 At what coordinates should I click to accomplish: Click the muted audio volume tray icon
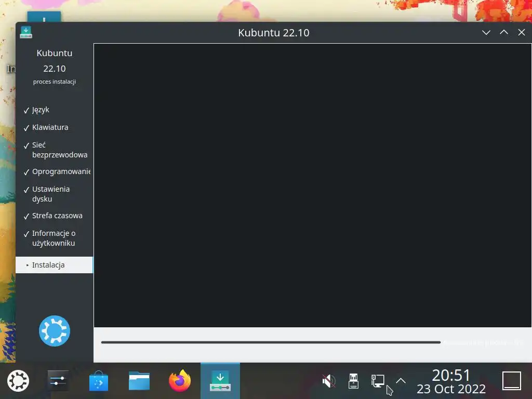[x=328, y=381]
